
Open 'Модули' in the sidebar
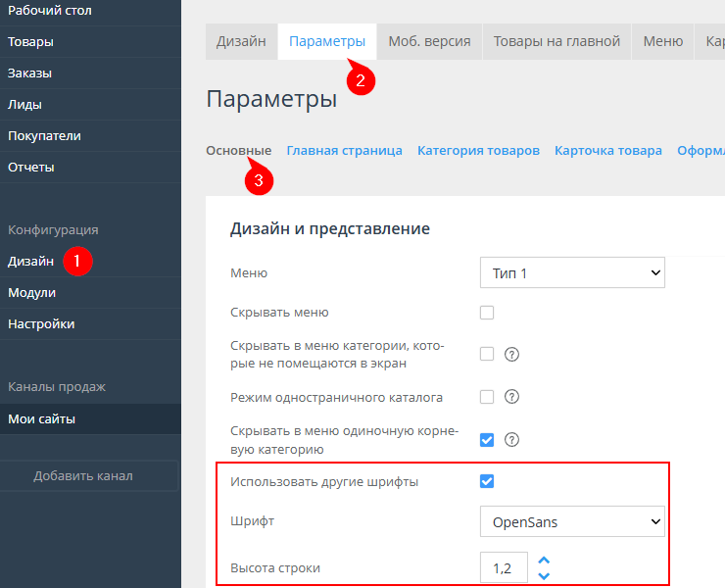pyautogui.click(x=90, y=293)
